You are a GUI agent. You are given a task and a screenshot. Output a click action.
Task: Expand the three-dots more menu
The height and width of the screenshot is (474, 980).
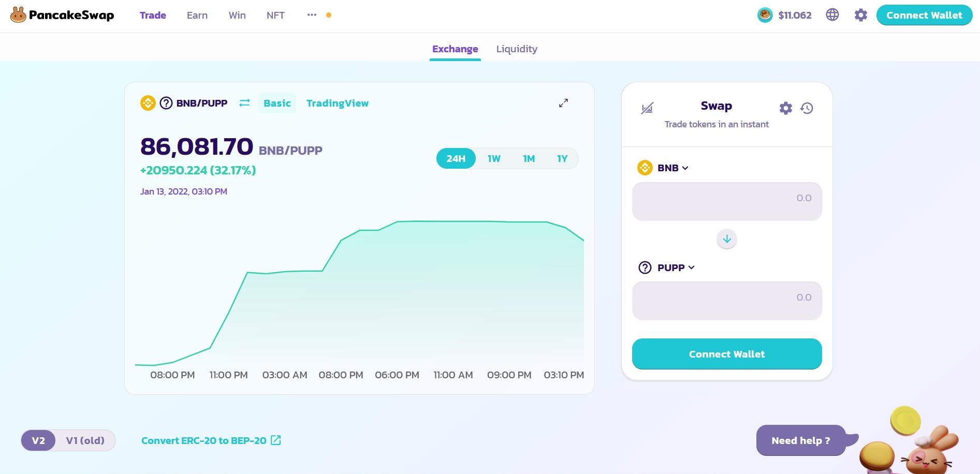click(x=312, y=15)
